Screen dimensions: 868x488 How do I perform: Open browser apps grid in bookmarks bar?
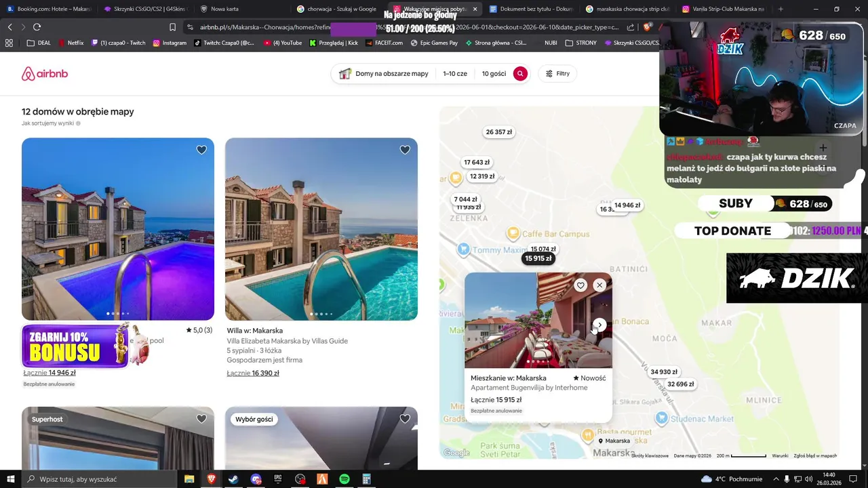9,43
